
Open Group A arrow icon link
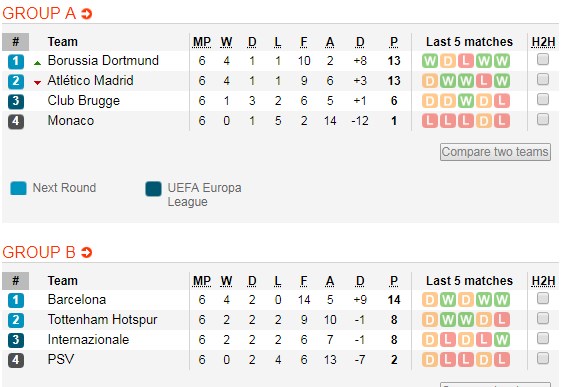[x=87, y=14]
